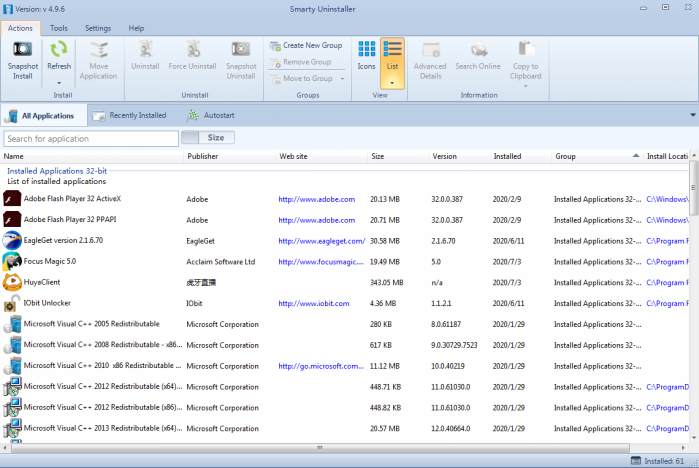Click the Installed Applications 32-bit group header
The height and width of the screenshot is (468, 699).
click(x=57, y=171)
